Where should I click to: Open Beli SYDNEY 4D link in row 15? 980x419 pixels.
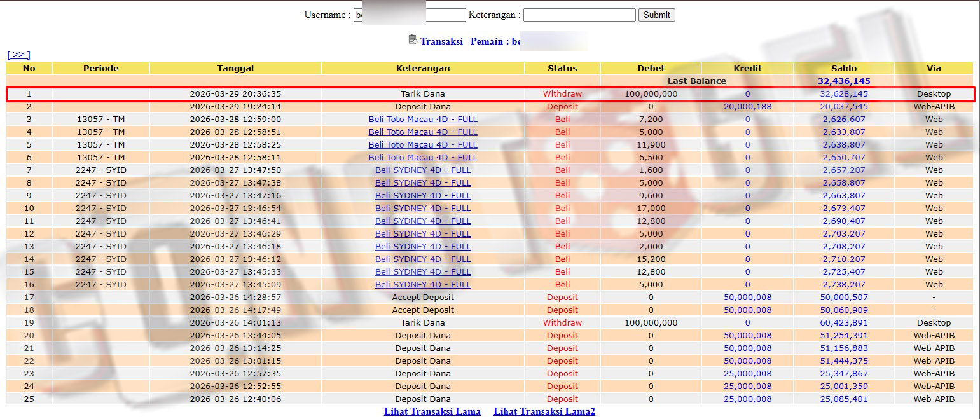click(423, 271)
